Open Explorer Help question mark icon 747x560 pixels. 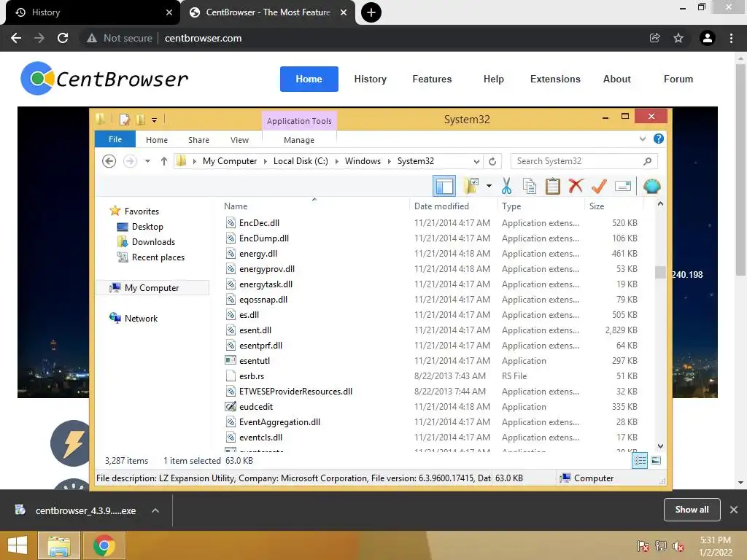coord(659,139)
